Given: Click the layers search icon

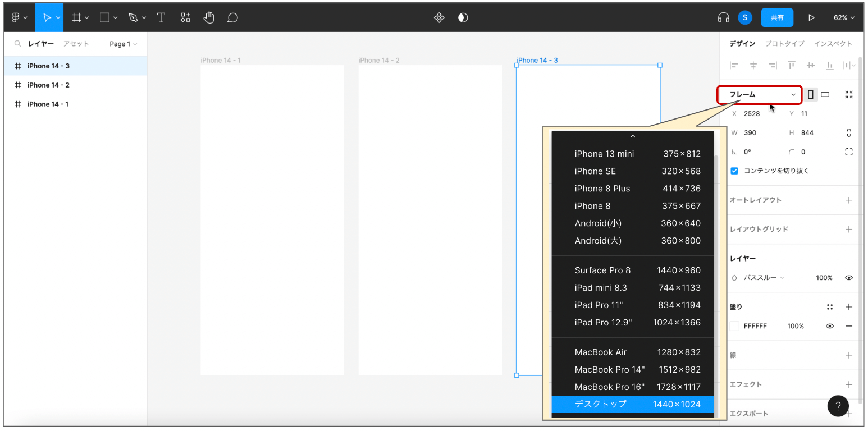Looking at the screenshot, I should point(18,44).
